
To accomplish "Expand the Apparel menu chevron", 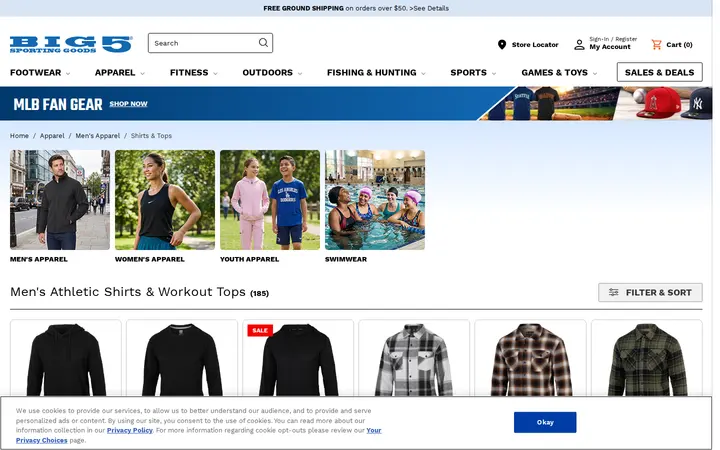I will click(x=142, y=73).
